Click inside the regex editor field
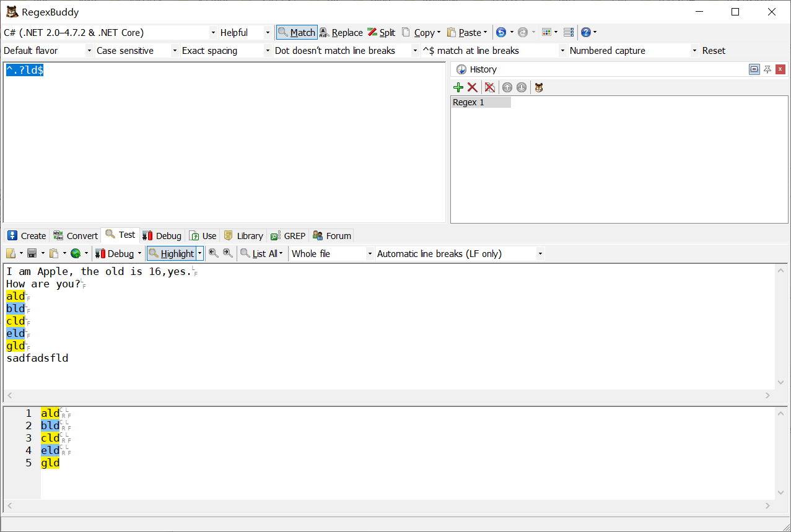The width and height of the screenshot is (791, 532). (224, 142)
